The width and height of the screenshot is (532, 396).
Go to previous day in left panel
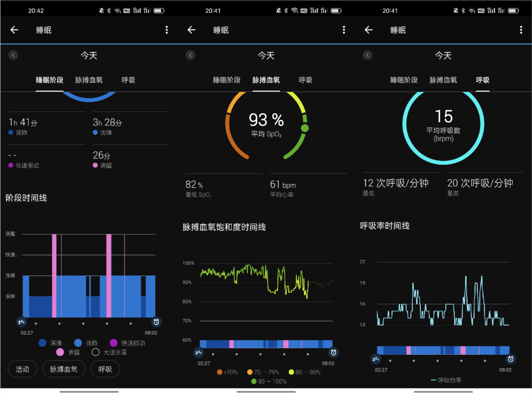[x=13, y=55]
